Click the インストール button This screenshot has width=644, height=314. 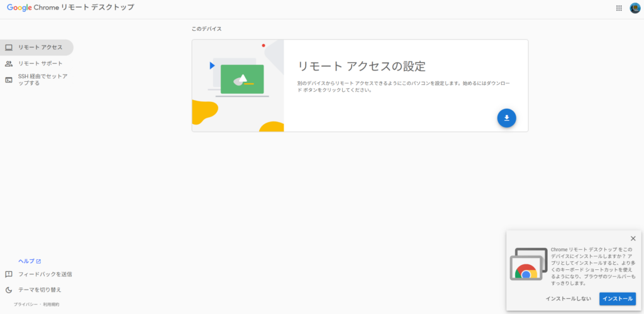(618, 299)
